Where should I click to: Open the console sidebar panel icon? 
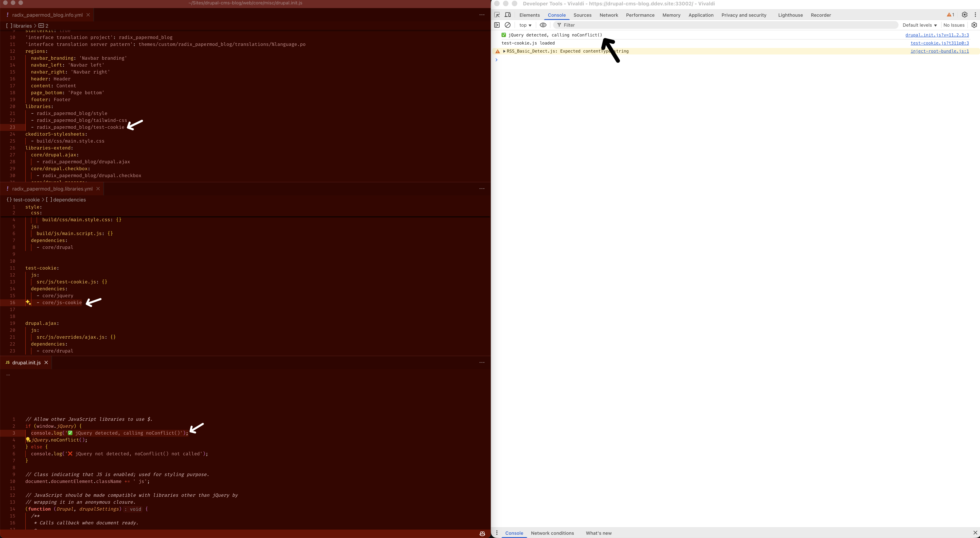pyautogui.click(x=497, y=25)
